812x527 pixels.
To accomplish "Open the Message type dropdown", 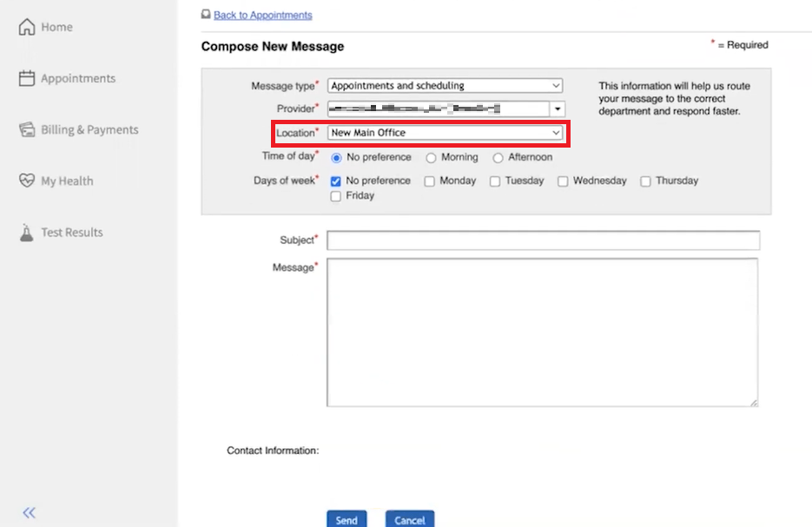I will point(445,85).
